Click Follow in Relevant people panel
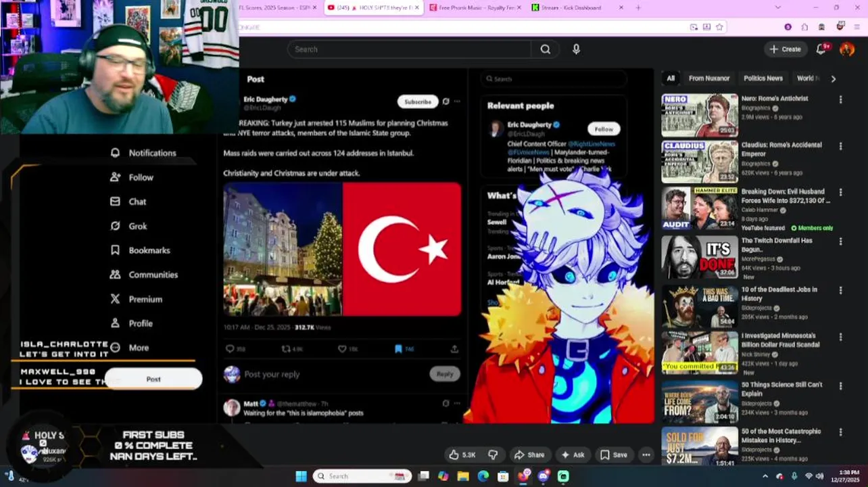This screenshot has width=868, height=487. pyautogui.click(x=604, y=129)
